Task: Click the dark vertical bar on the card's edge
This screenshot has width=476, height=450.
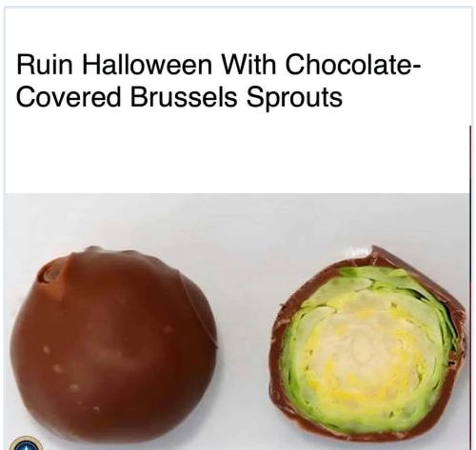Action: (470, 285)
